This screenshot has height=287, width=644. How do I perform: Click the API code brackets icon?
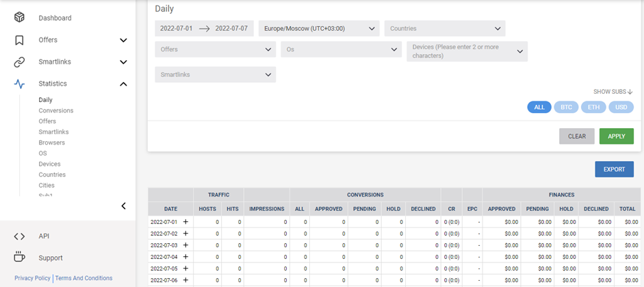19,236
